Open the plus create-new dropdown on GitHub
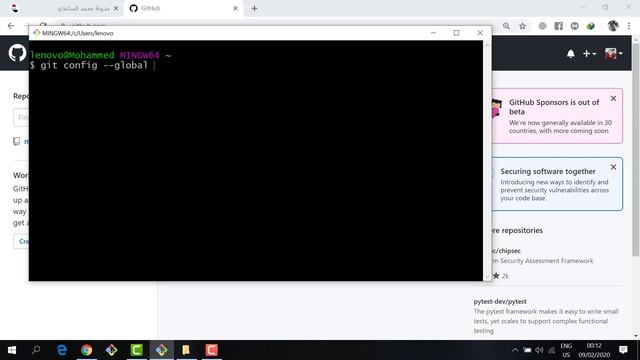 (x=589, y=54)
